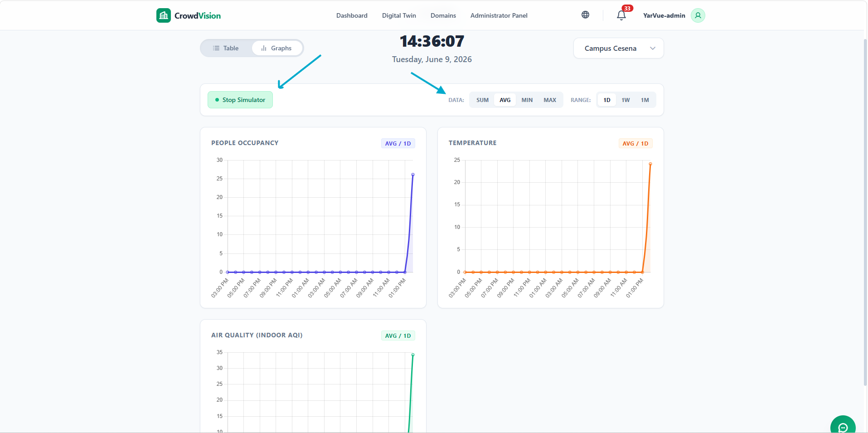Switch to the Table view
The height and width of the screenshot is (433, 868).
coord(226,48)
